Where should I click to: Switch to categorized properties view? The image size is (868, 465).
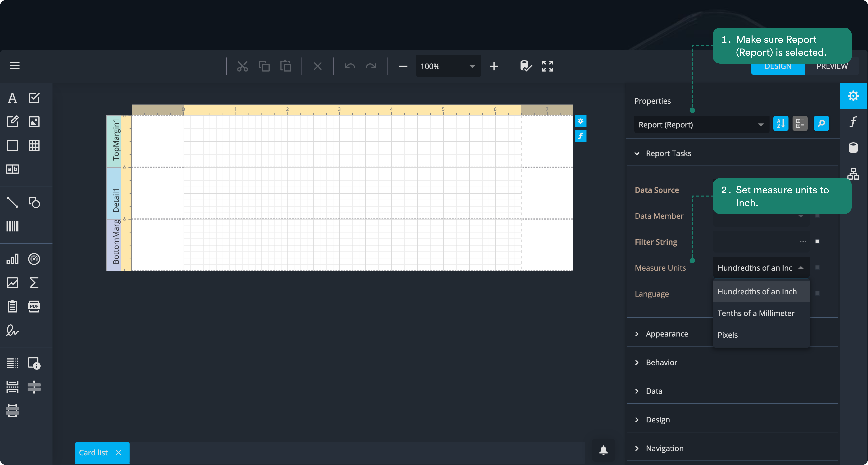(800, 124)
